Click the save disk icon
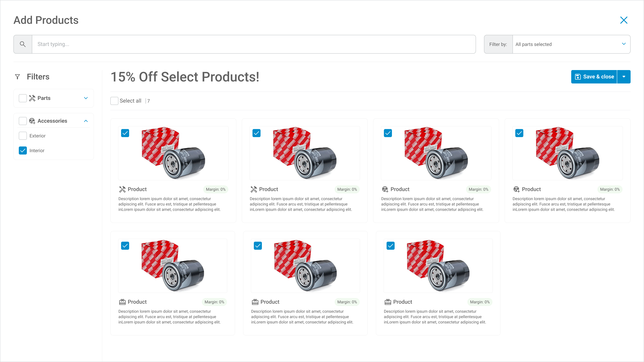The image size is (644, 362). [578, 77]
